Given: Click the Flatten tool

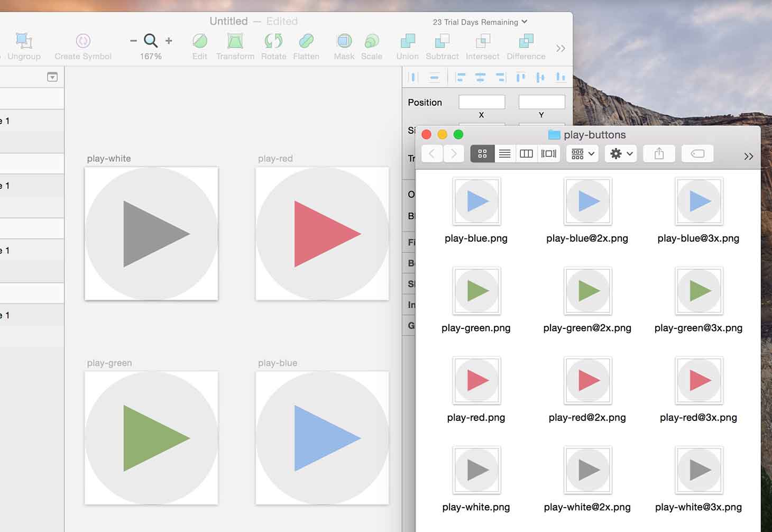Looking at the screenshot, I should pos(306,47).
